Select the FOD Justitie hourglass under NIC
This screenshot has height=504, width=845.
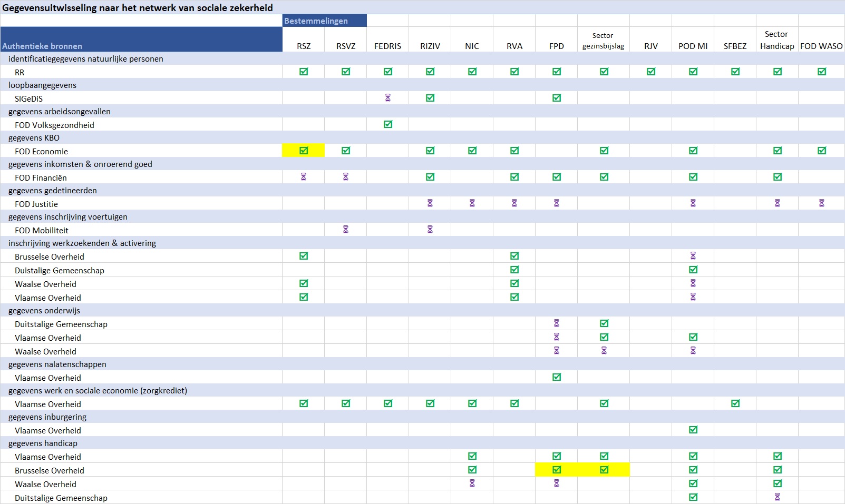click(472, 203)
